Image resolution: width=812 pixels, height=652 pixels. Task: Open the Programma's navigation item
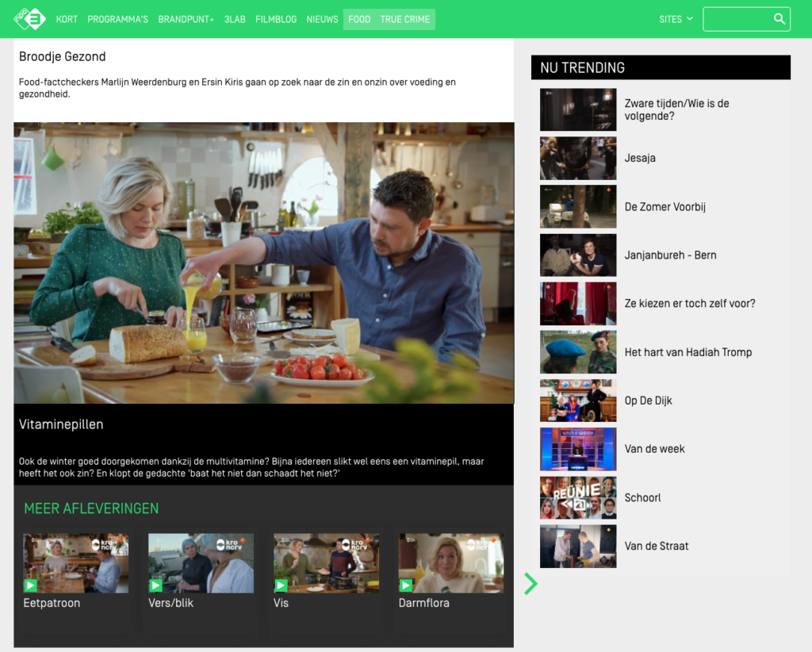117,19
